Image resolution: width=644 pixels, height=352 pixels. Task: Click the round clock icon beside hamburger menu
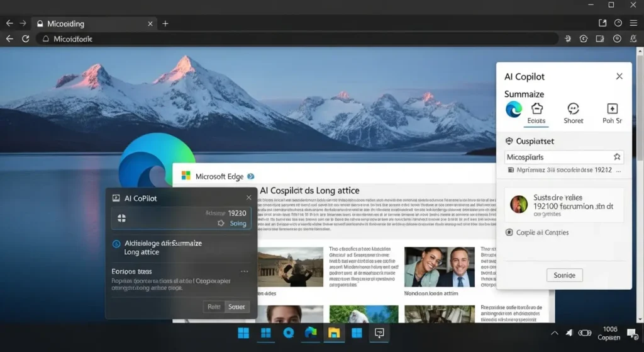pos(618,23)
